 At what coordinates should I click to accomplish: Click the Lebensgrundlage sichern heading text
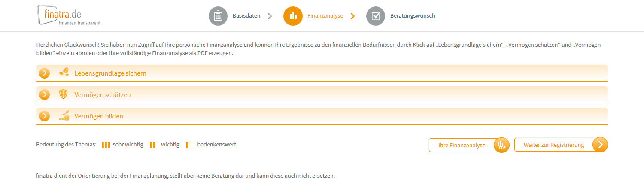click(x=110, y=73)
